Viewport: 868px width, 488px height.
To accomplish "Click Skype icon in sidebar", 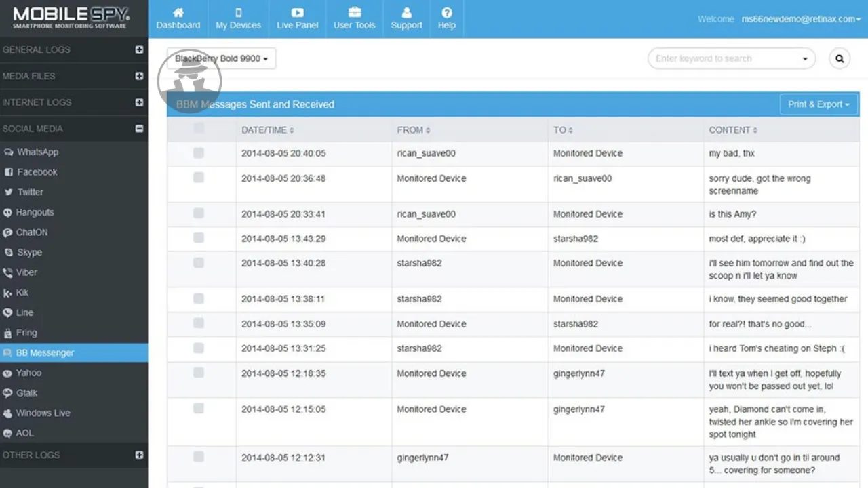I will click(x=8, y=252).
